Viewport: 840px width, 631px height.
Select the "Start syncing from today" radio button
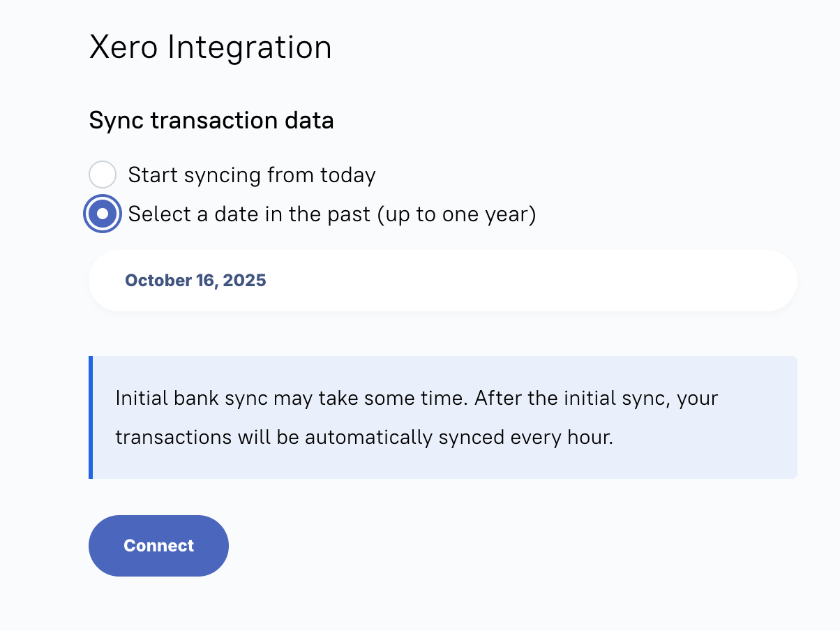point(103,175)
